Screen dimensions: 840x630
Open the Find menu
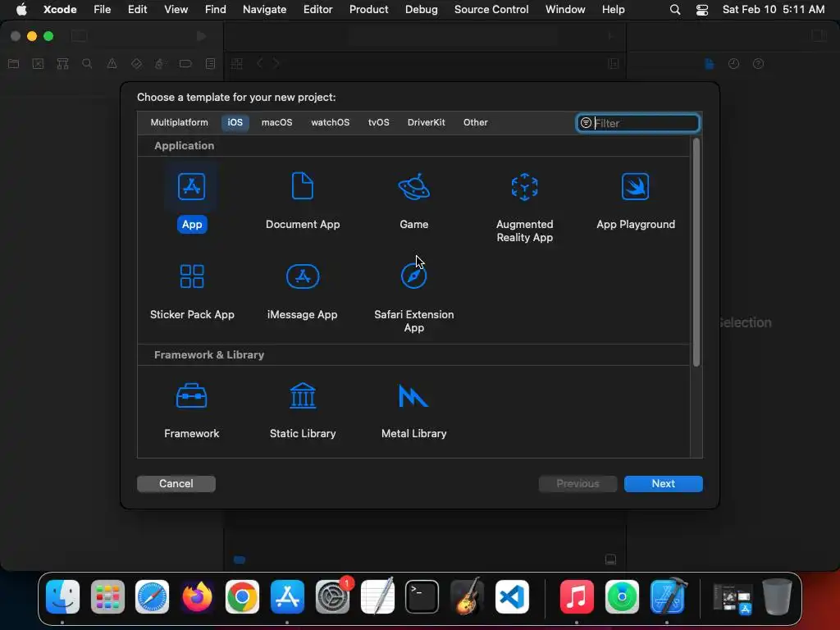pos(215,10)
